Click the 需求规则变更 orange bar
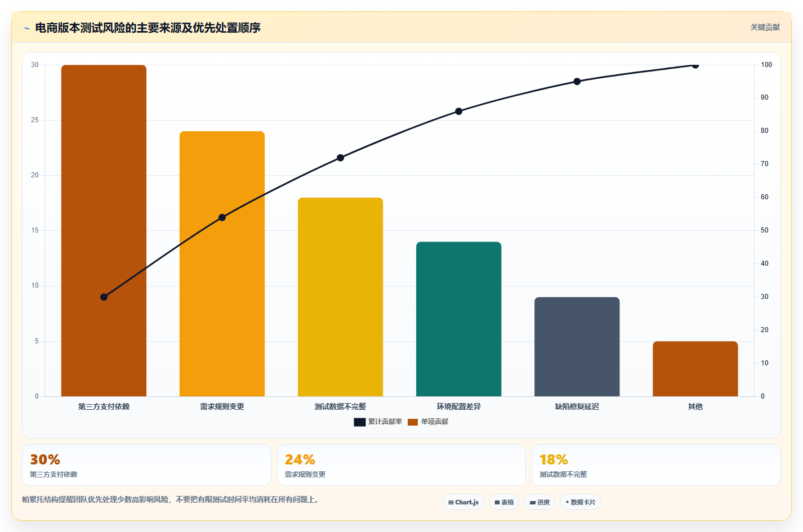The height and width of the screenshot is (532, 803). point(222,264)
